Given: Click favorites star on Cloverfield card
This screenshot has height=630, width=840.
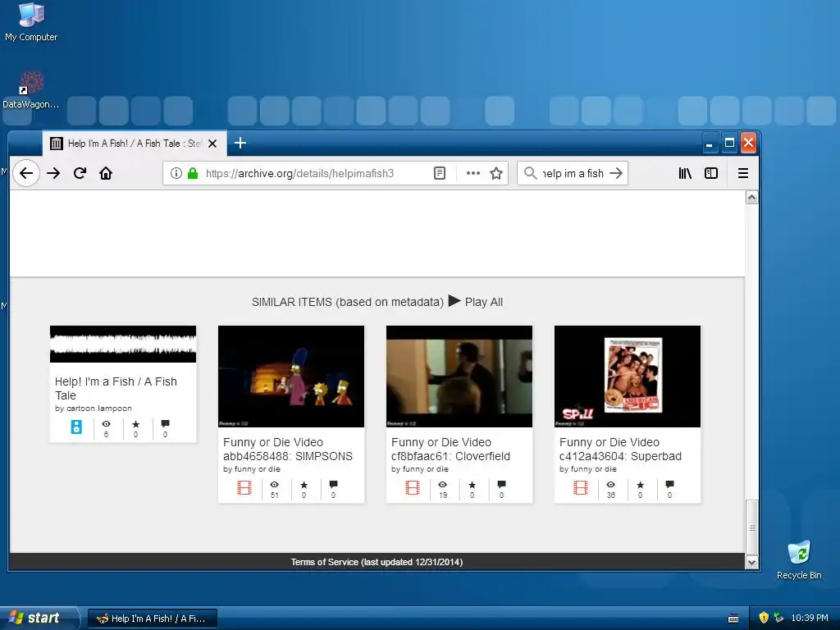Looking at the screenshot, I should point(472,484).
